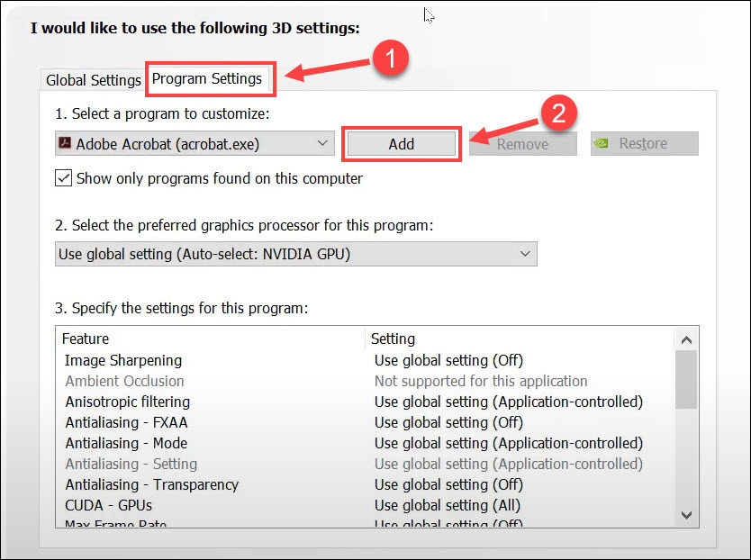Click the chevron on the program selector dropdown
751x560 pixels.
coord(322,142)
